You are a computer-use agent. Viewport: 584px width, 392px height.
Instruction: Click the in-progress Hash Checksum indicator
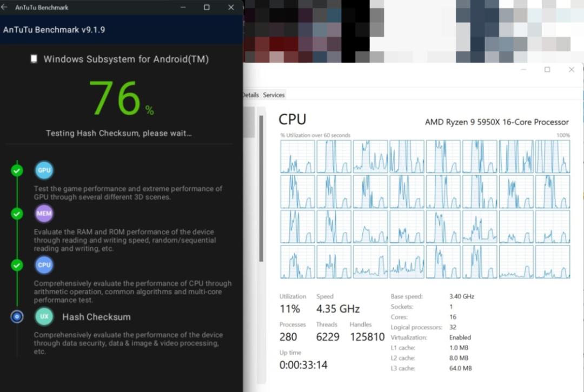[17, 316]
